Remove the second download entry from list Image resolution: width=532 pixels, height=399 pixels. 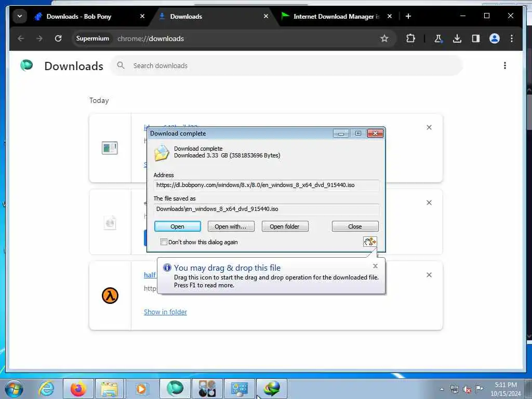tap(429, 203)
